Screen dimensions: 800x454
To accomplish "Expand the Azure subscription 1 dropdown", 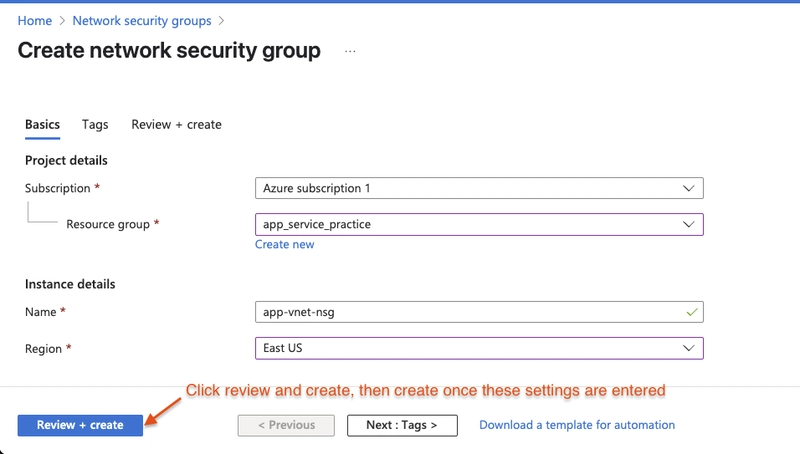I will [x=479, y=188].
